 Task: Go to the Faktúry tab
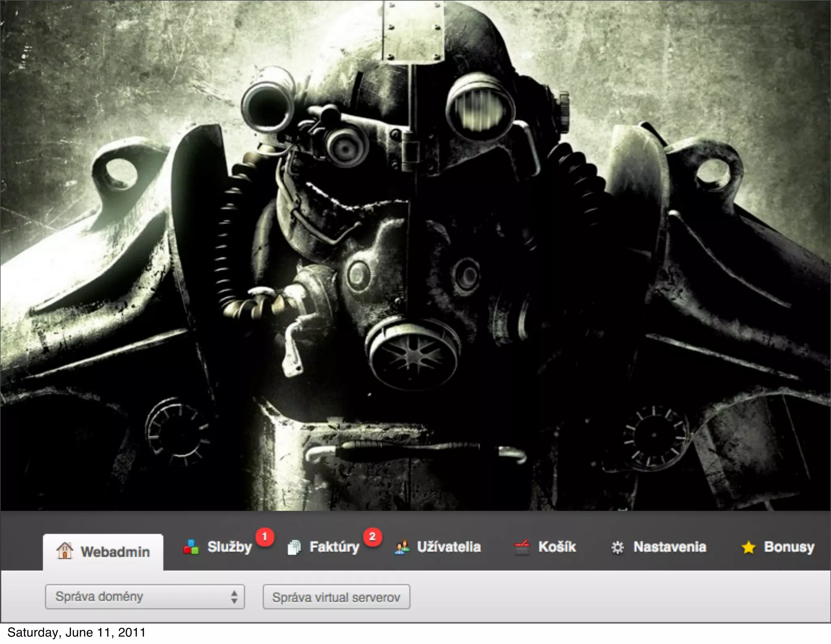coord(334,547)
